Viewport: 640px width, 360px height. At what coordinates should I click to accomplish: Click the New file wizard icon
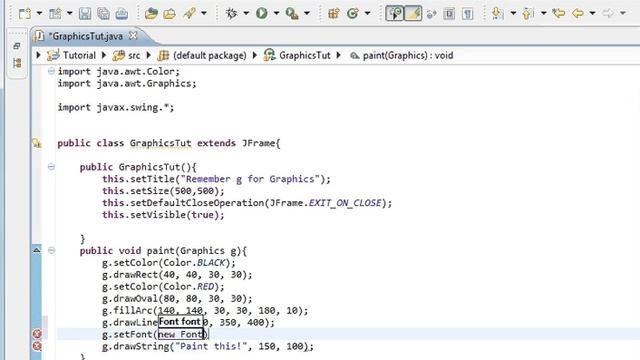(24, 13)
